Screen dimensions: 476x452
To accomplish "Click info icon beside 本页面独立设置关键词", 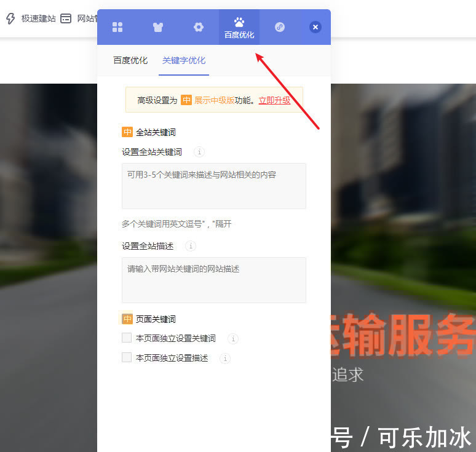I will pyautogui.click(x=233, y=338).
